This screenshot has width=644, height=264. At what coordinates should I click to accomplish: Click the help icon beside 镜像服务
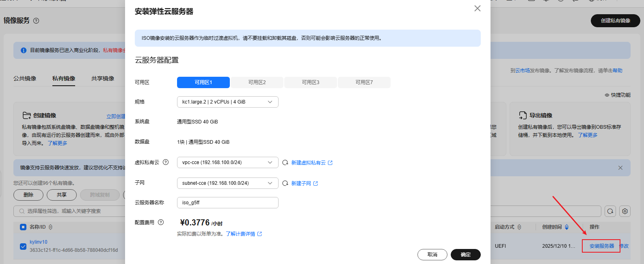36,21
